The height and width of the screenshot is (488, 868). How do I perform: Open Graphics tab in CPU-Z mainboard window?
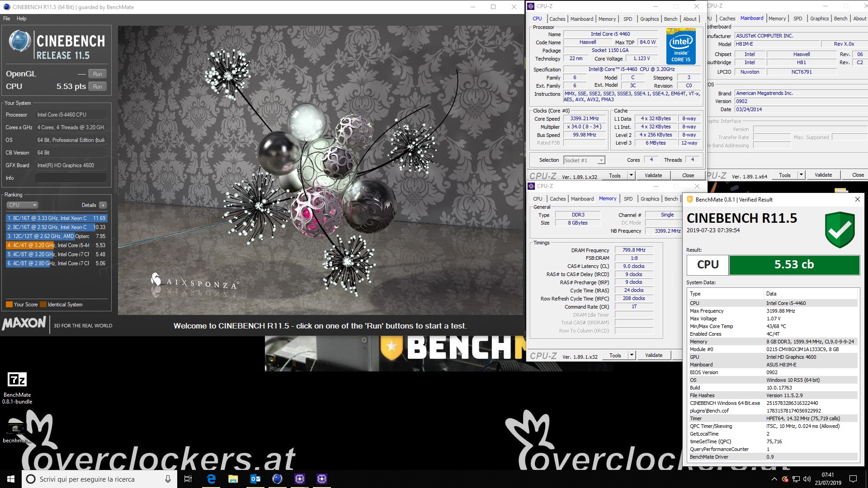click(x=819, y=19)
